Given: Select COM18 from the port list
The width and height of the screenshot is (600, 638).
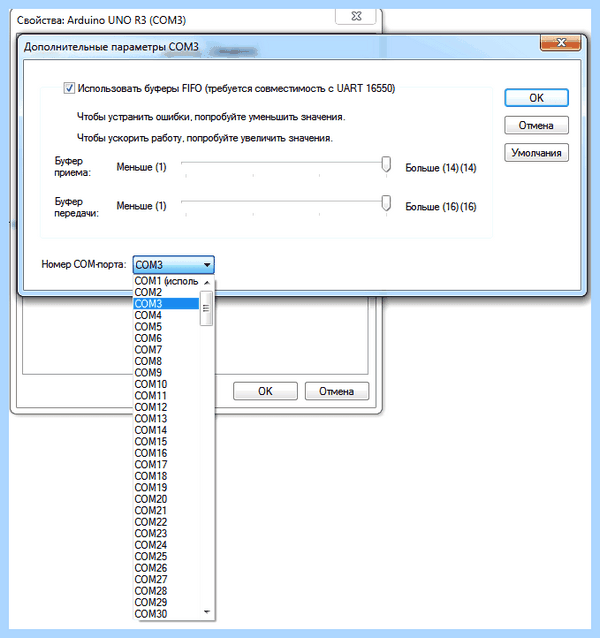Looking at the screenshot, I should pyautogui.click(x=166, y=476).
